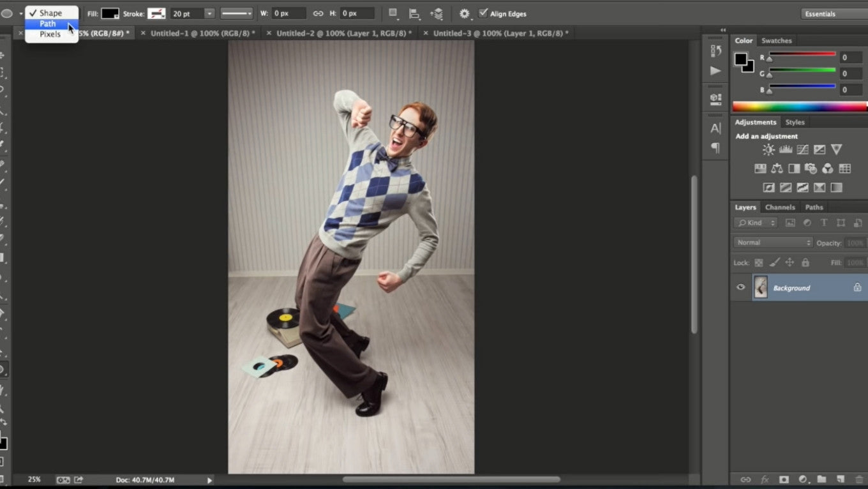This screenshot has width=868, height=489.
Task: Close the Untitled-1 document tab
Action: coord(143,33)
